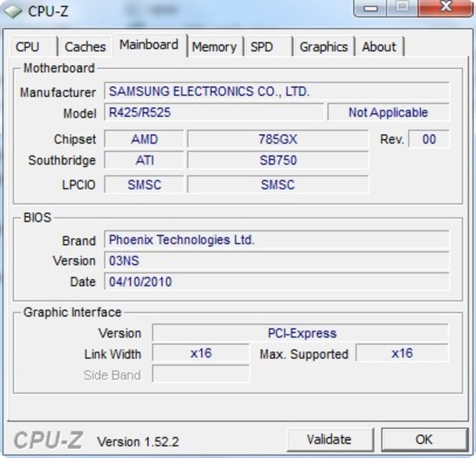The image size is (476, 458).
Task: Click the BIOS group title
Action: [37, 218]
